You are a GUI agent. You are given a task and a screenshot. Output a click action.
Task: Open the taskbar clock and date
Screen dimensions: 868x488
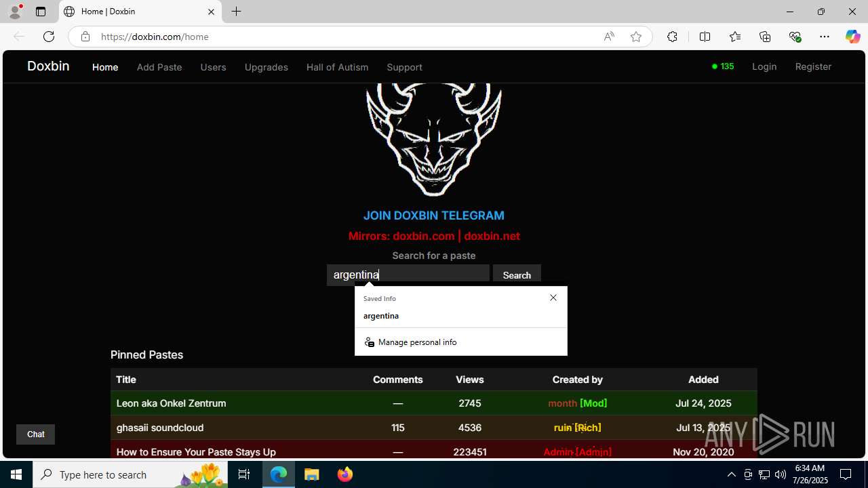pos(810,474)
